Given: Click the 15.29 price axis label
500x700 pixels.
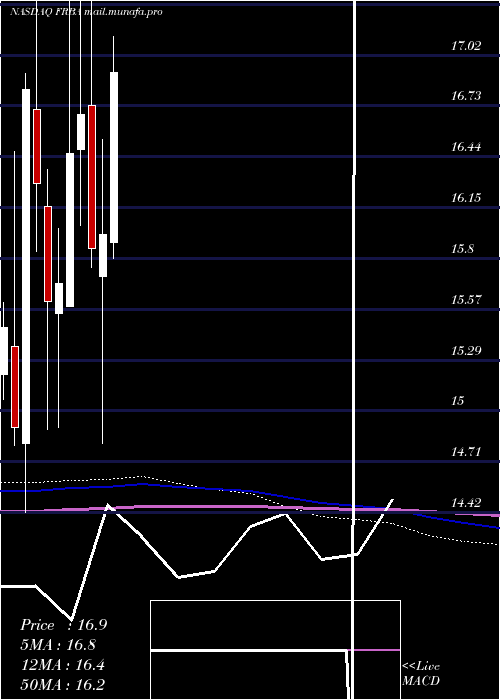Looking at the screenshot, I should pyautogui.click(x=466, y=350).
